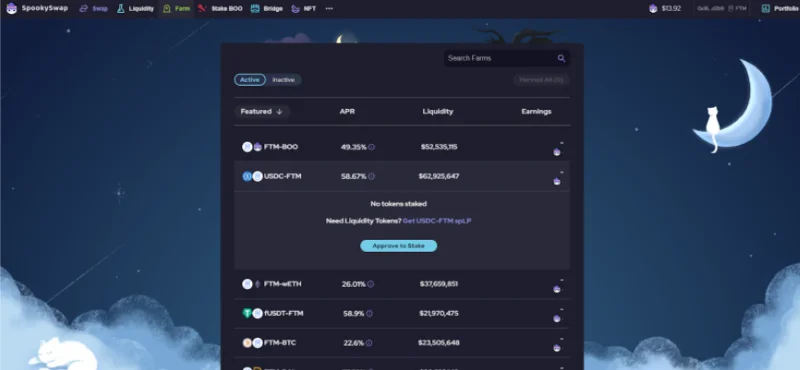Click USDC-FTM pair token icons
This screenshot has height=370, width=800.
pos(252,177)
